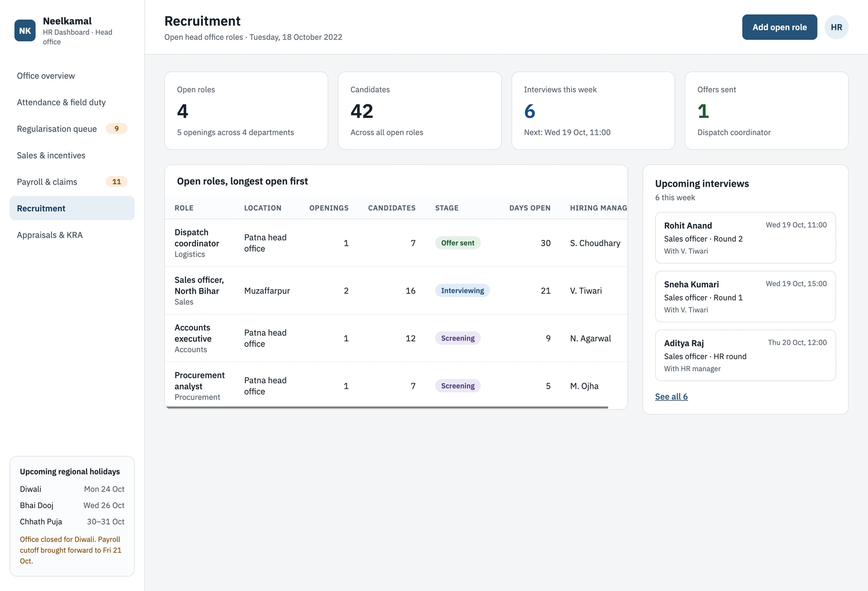Open the Regularisation queue page
The width and height of the screenshot is (868, 591).
point(72,129)
